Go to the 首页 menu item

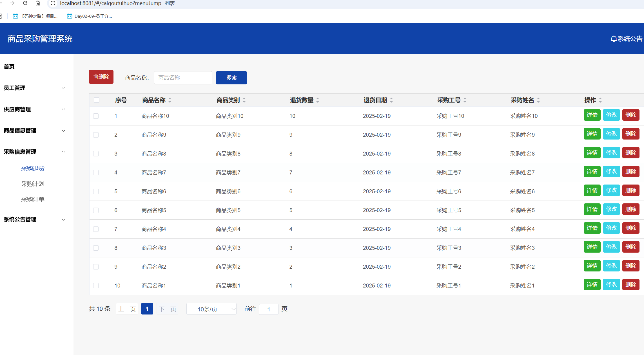[9, 67]
